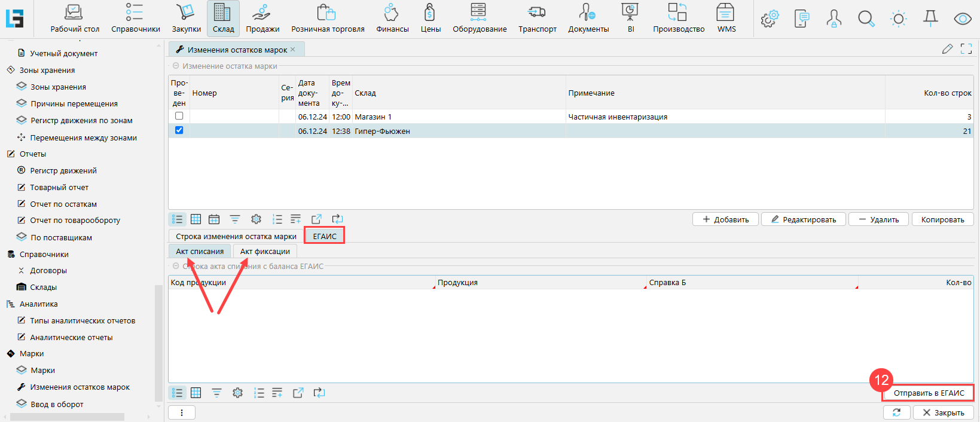Image resolution: width=980 pixels, height=422 pixels.
Task: Select the Акт фиксации tab
Action: [265, 252]
